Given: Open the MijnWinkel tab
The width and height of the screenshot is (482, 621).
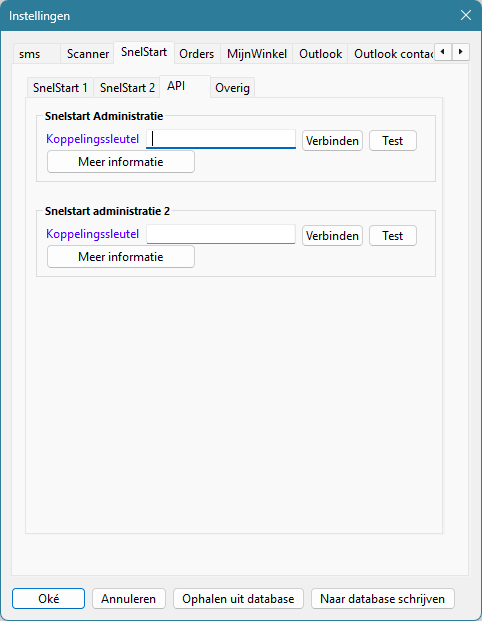Looking at the screenshot, I should (257, 54).
